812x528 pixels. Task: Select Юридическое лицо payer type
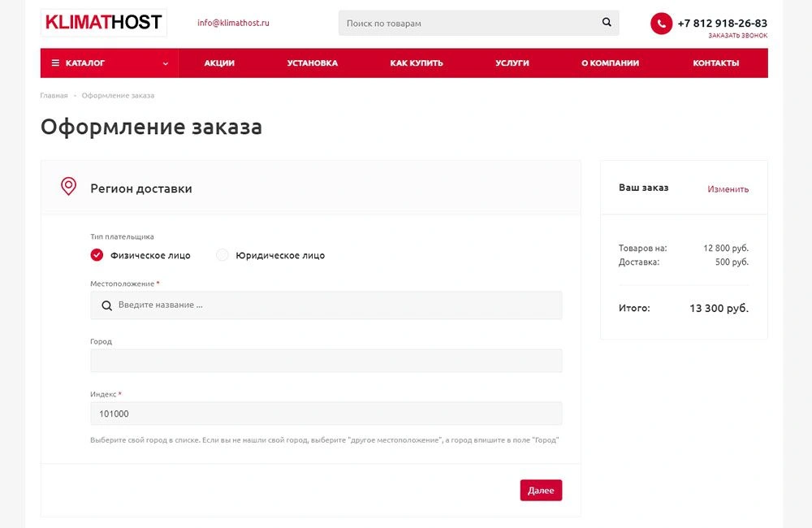(x=222, y=255)
